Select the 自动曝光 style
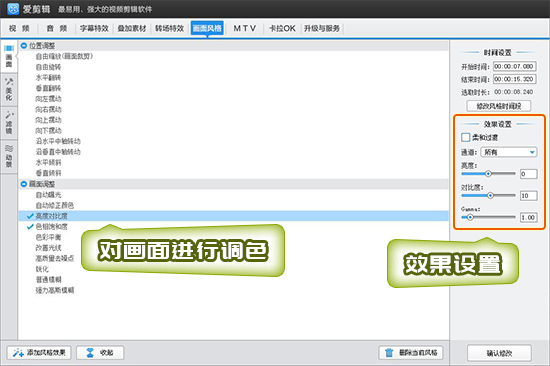The image size is (550, 366). point(48,195)
